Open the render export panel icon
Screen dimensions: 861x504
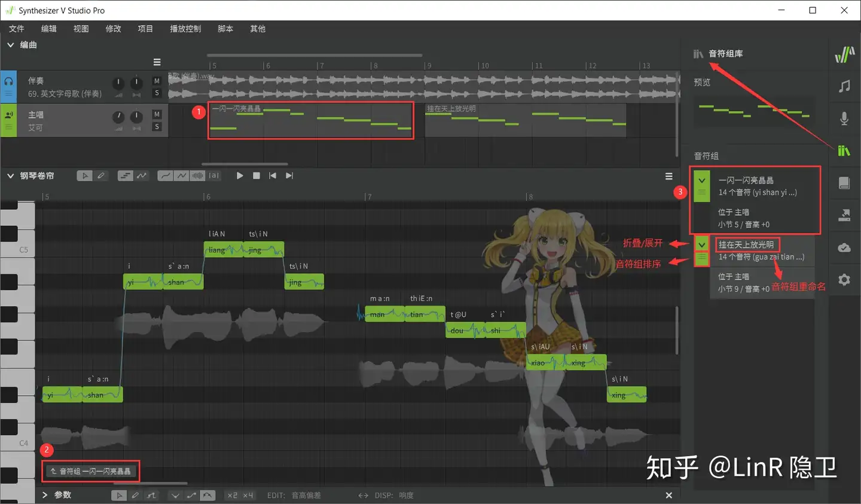pos(844,215)
